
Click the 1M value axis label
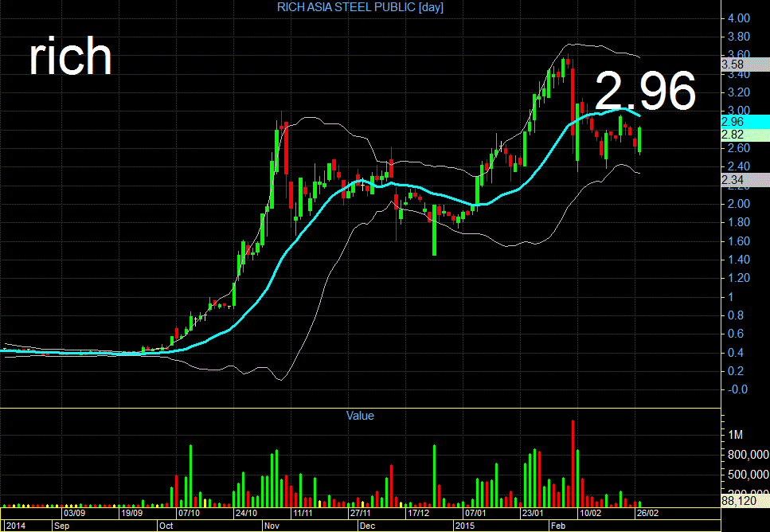click(735, 435)
